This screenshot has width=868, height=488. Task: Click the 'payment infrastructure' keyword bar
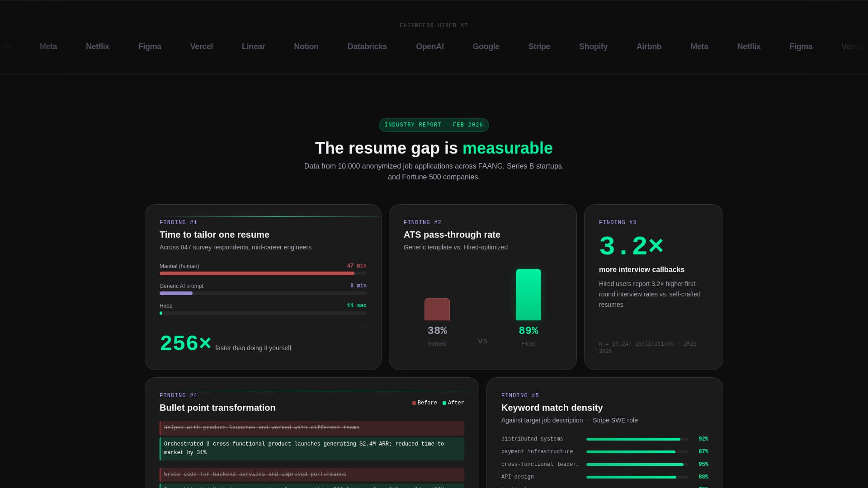click(x=637, y=452)
